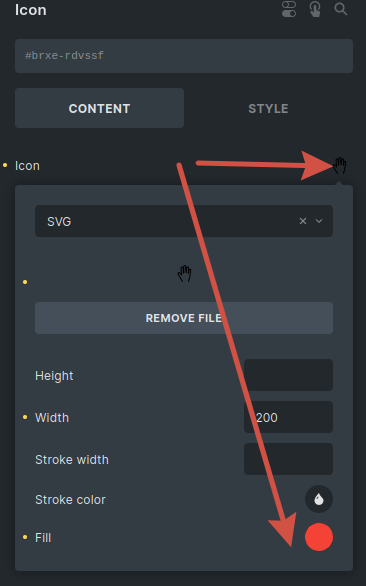This screenshot has height=586, width=366.
Task: Focus the Stroke width input field
Action: point(288,459)
